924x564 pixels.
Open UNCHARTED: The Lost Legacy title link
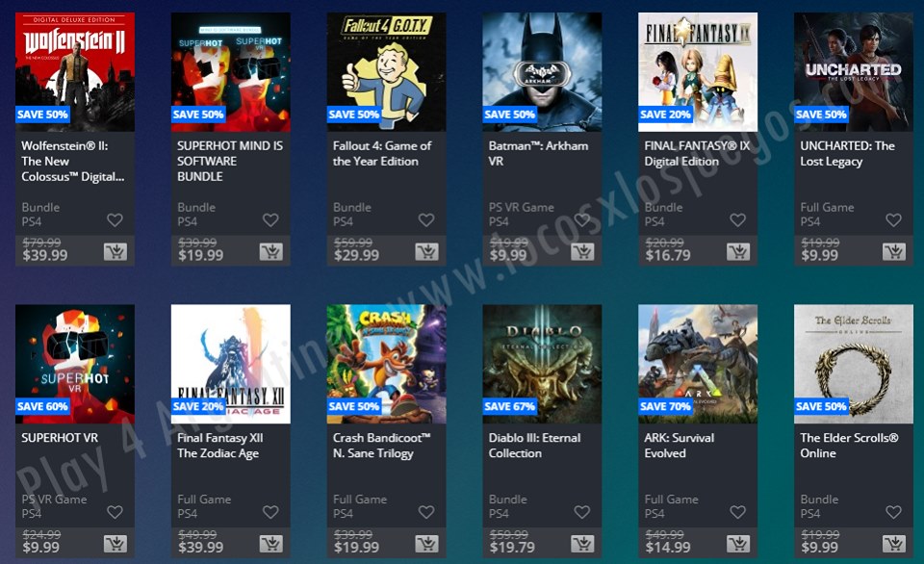[847, 153]
